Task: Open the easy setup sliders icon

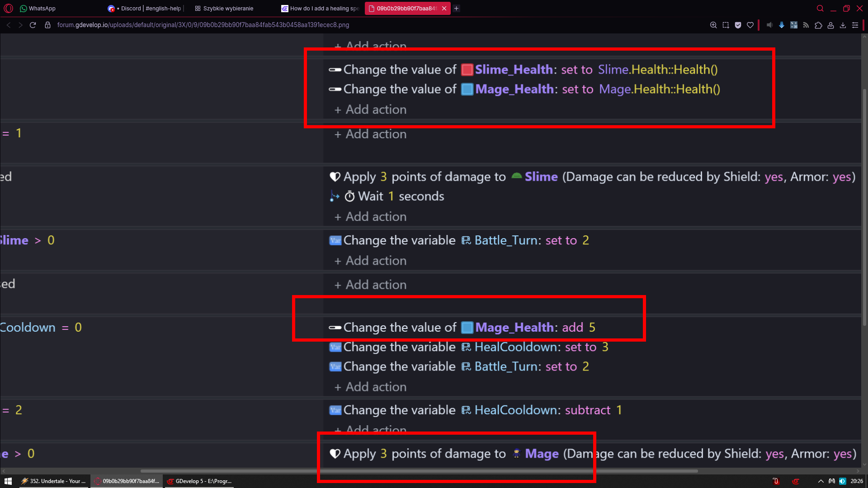Action: coord(855,25)
